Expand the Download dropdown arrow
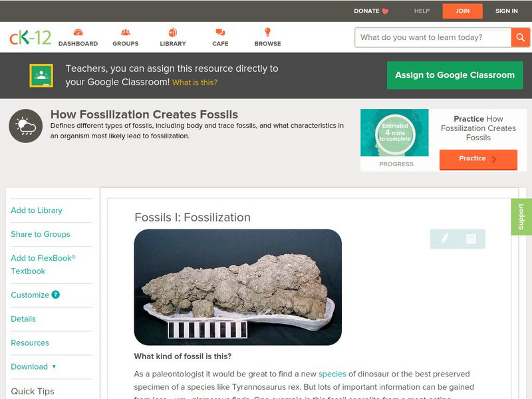The width and height of the screenshot is (532, 399). [54, 366]
